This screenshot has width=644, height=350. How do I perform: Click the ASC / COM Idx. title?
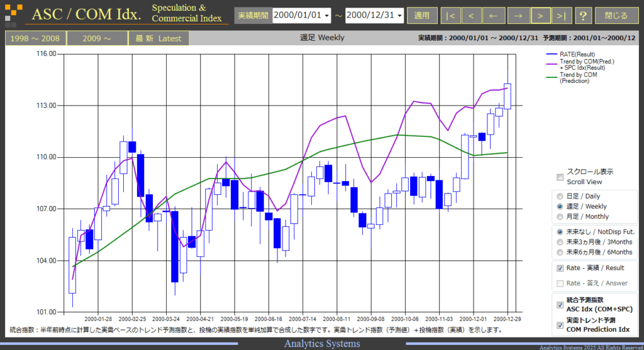click(86, 14)
